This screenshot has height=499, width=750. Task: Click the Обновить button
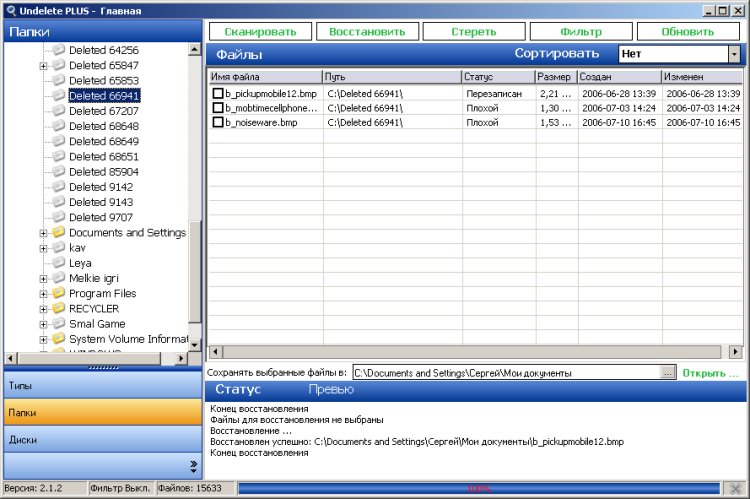[688, 32]
